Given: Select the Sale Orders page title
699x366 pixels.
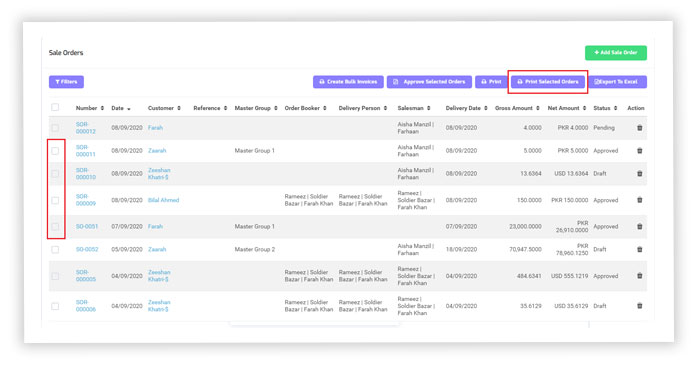Looking at the screenshot, I should coord(66,53).
